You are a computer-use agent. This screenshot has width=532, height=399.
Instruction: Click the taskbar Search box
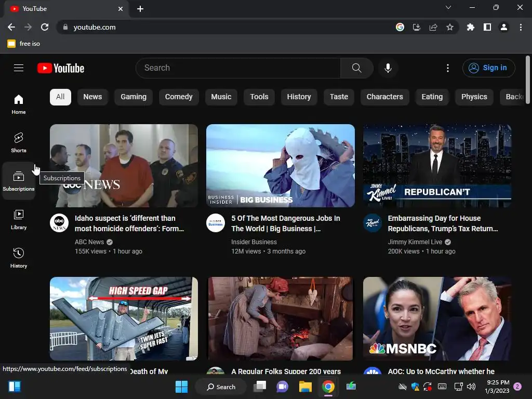coord(221,387)
